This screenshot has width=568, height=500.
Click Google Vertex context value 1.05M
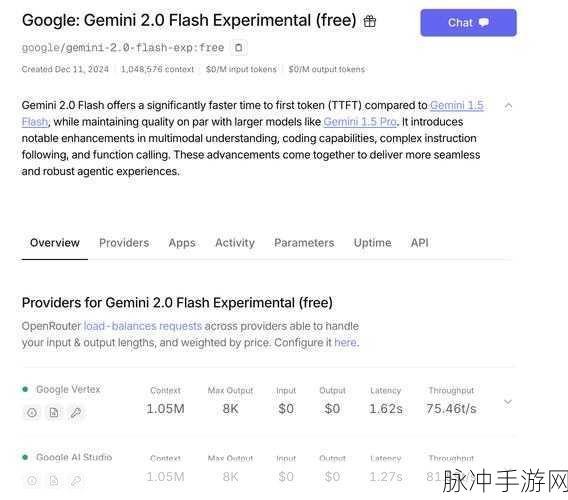[166, 409]
